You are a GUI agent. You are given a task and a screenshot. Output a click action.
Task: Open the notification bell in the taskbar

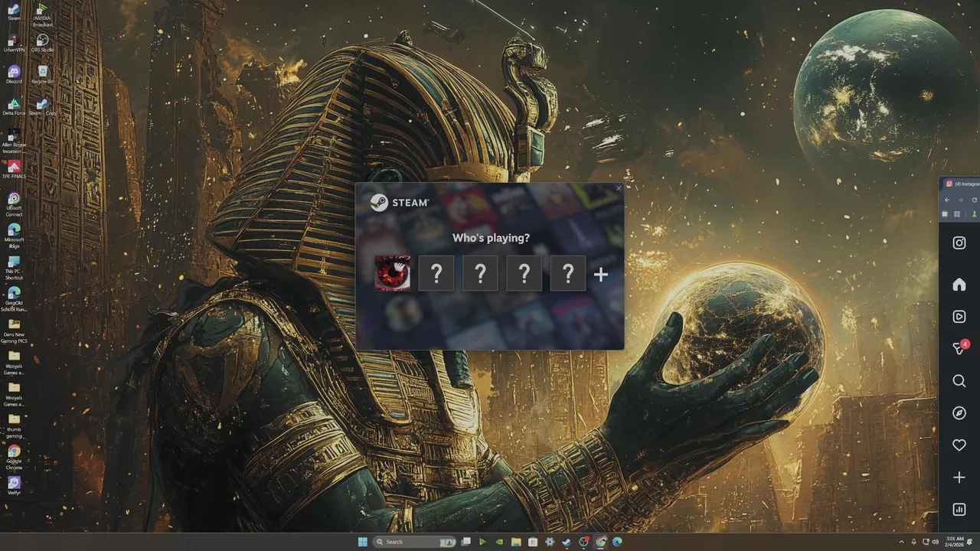point(970,542)
